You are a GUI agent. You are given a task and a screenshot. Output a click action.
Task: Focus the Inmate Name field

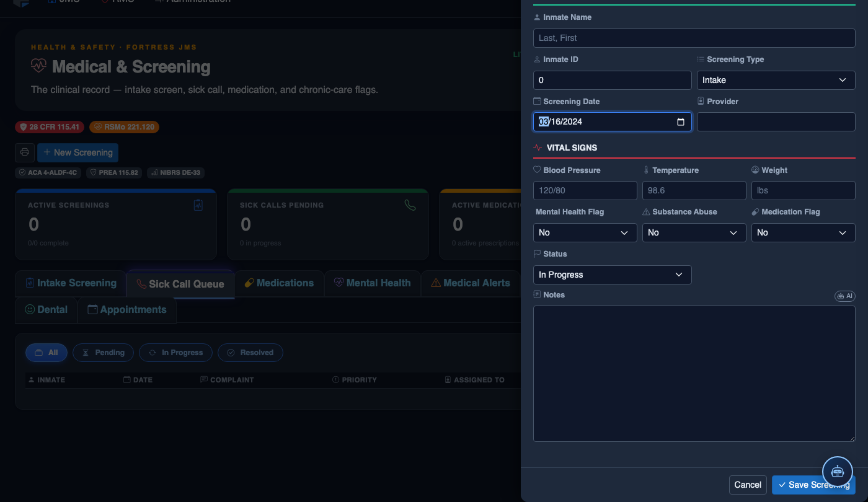point(694,38)
